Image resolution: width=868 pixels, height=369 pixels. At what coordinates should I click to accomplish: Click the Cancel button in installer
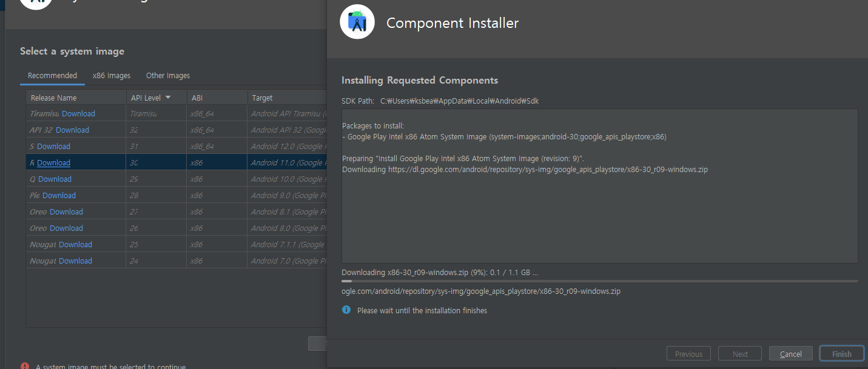790,354
